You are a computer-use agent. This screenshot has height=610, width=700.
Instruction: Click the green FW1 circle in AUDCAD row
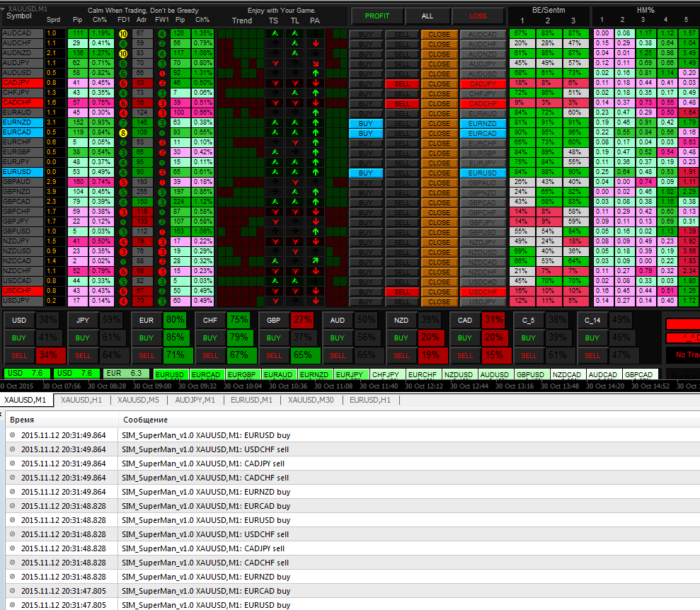coord(162,34)
